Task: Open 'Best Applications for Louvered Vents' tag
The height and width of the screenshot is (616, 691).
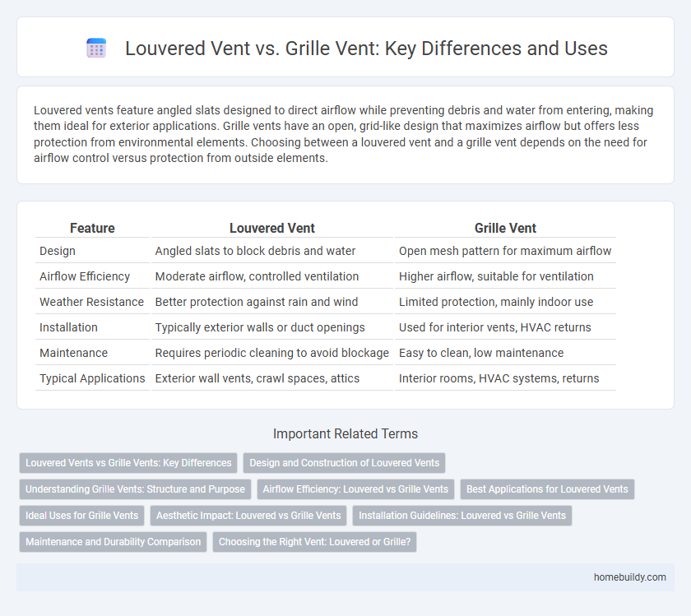Action: coord(547,489)
